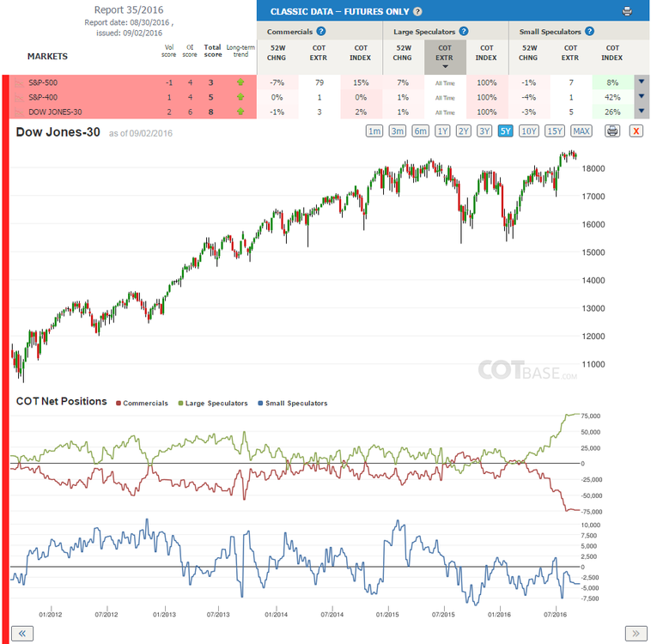Sort by Total score column
Screen dimensions: 651x644
(213, 51)
